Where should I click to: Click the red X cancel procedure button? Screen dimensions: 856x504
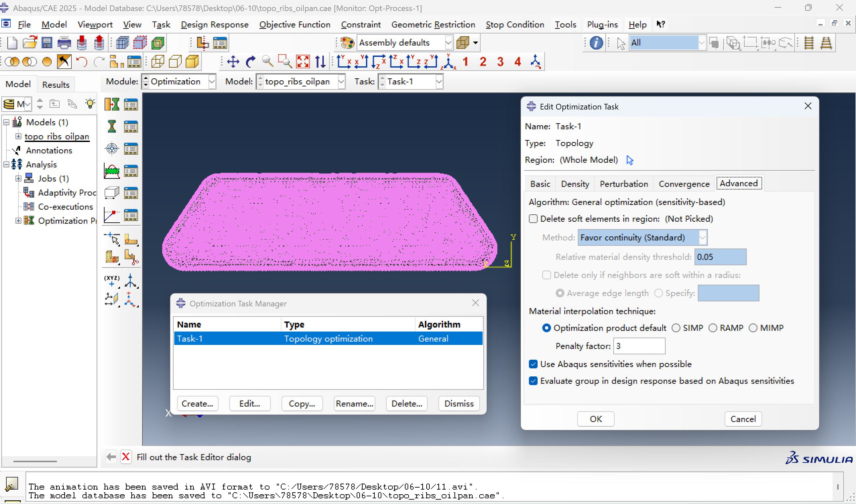(126, 457)
